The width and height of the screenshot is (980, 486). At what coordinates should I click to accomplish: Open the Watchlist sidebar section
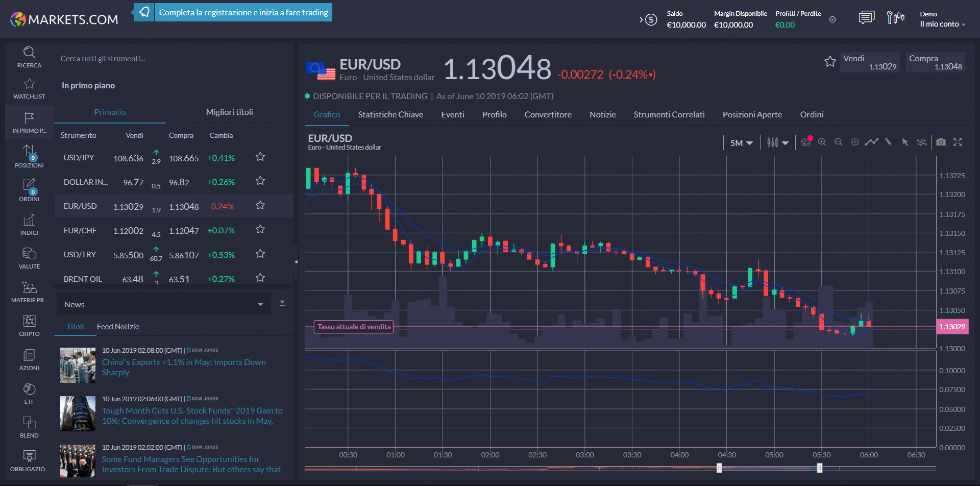[29, 88]
